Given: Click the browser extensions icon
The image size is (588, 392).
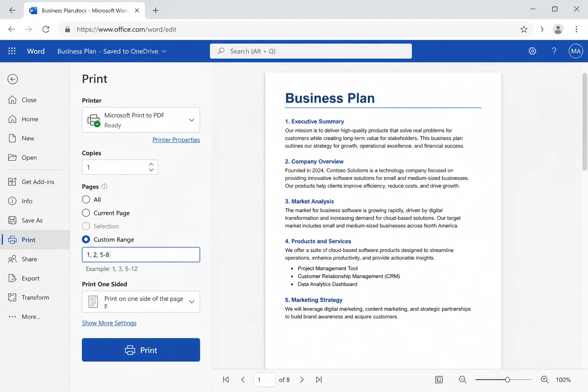Looking at the screenshot, I should pos(542,29).
